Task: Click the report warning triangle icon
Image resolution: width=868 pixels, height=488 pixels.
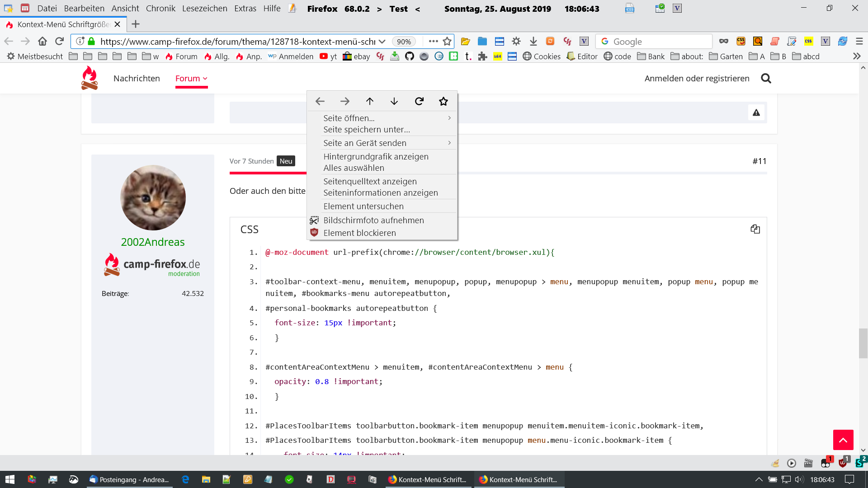Action: click(756, 113)
